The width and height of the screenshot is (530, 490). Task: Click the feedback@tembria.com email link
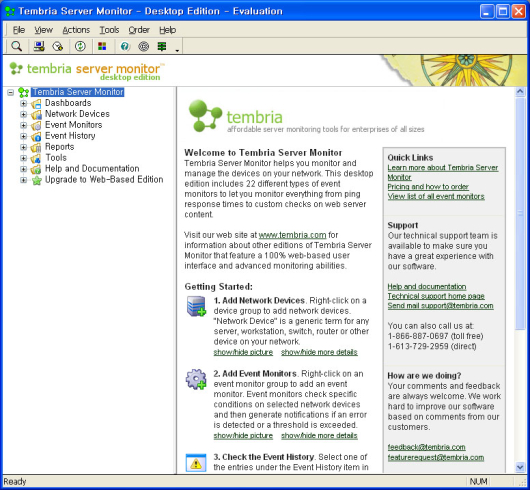point(427,447)
